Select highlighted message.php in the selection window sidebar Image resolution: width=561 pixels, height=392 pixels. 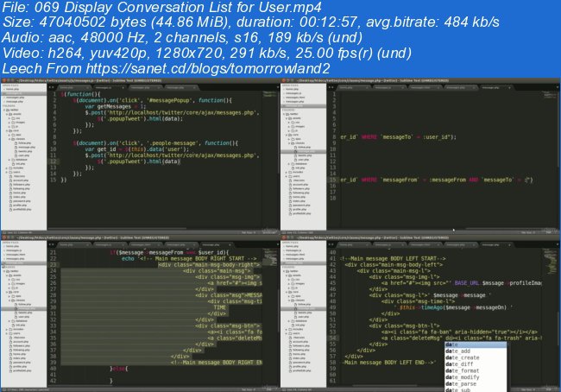point(23,308)
